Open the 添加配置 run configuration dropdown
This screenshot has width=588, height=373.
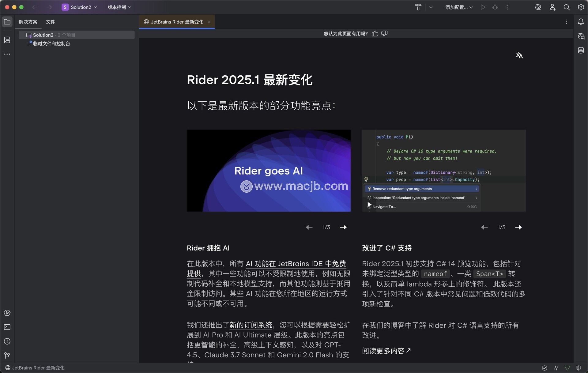pyautogui.click(x=459, y=7)
